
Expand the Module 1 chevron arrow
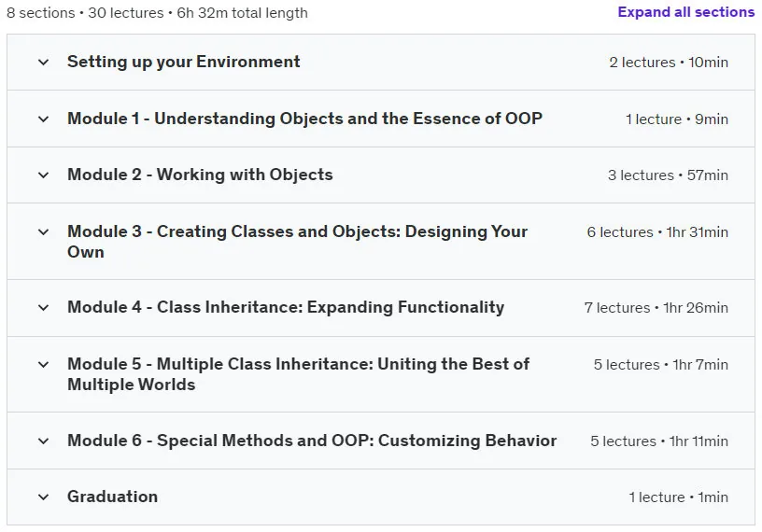pyautogui.click(x=43, y=119)
